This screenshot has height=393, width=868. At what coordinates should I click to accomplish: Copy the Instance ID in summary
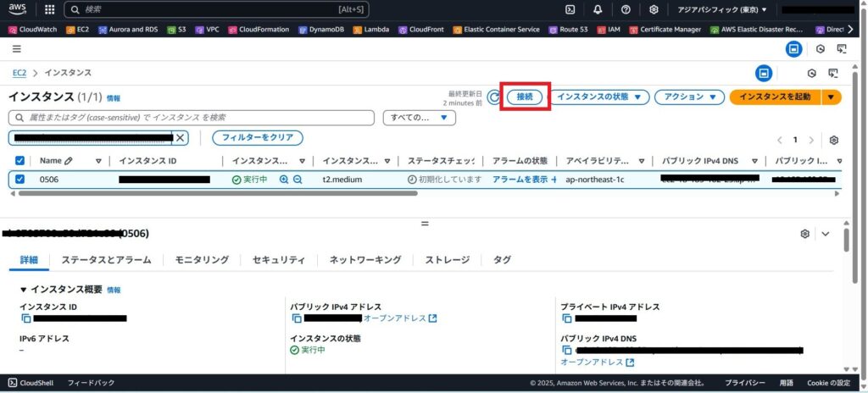26,318
